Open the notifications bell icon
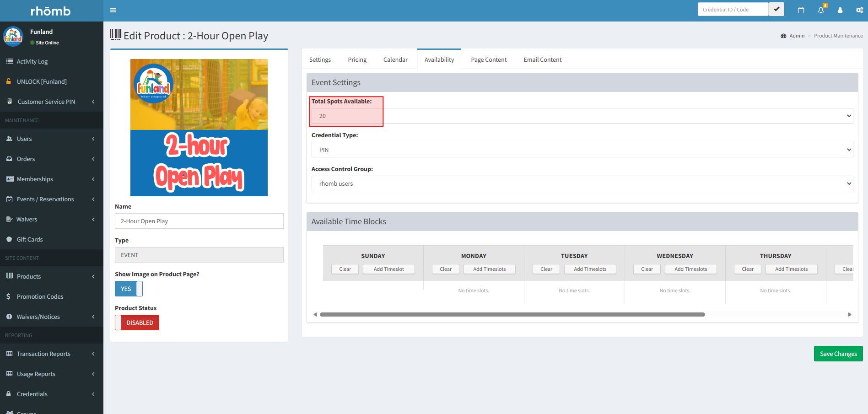 click(821, 10)
